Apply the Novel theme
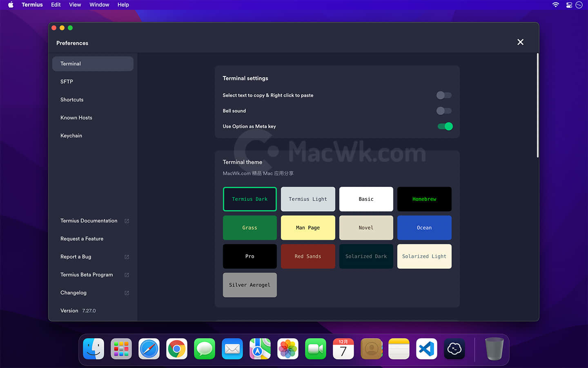Image resolution: width=588 pixels, height=368 pixels. click(366, 228)
